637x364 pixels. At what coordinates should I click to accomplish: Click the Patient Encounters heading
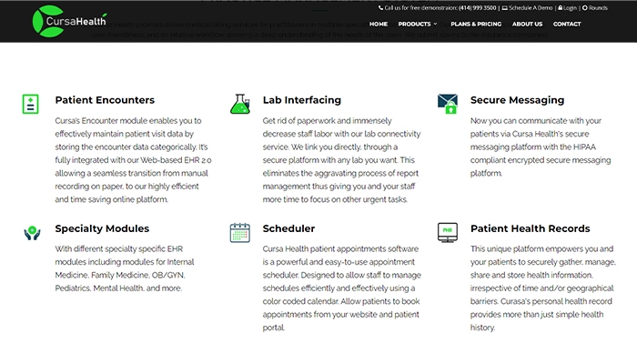(105, 100)
